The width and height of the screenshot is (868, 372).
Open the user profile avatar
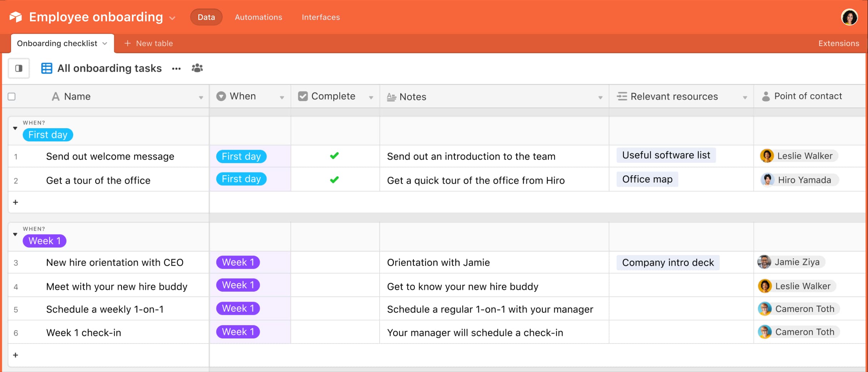click(x=849, y=17)
